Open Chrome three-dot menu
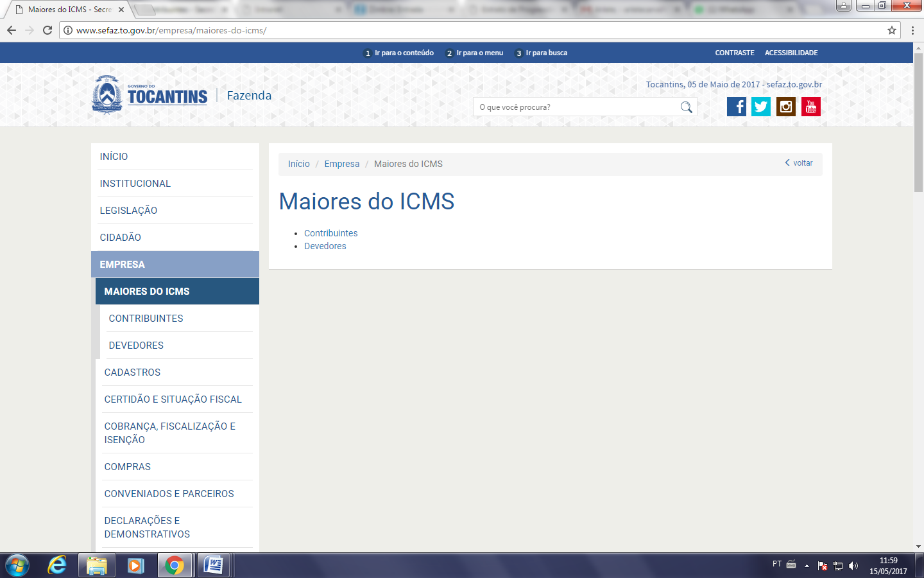Screen dimensions: 924x578 coord(912,30)
